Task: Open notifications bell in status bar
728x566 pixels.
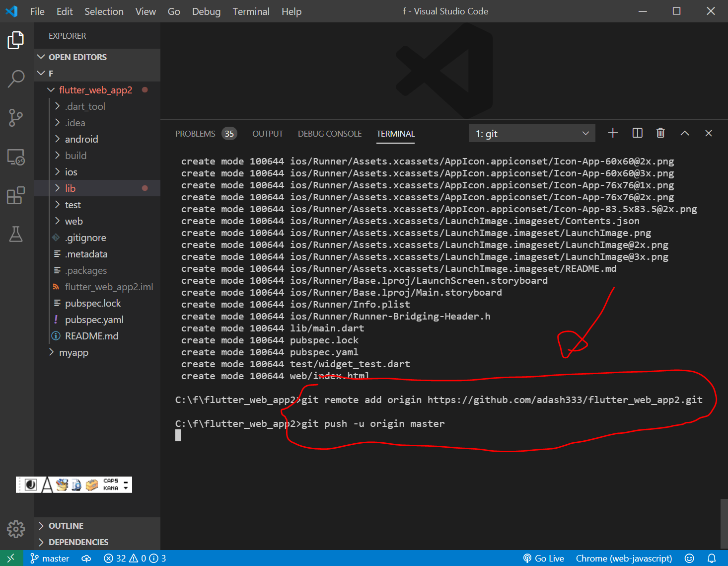Action: (712, 558)
